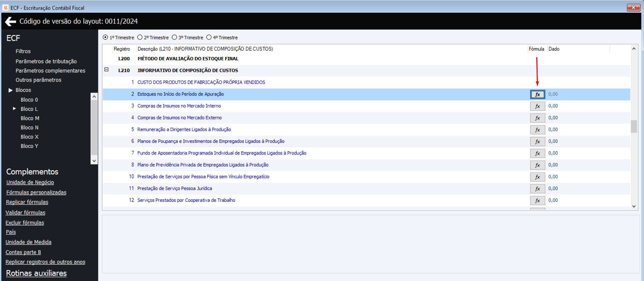Open the Unidade de Negócio link
This screenshot has height=281, width=644.
click(30, 182)
